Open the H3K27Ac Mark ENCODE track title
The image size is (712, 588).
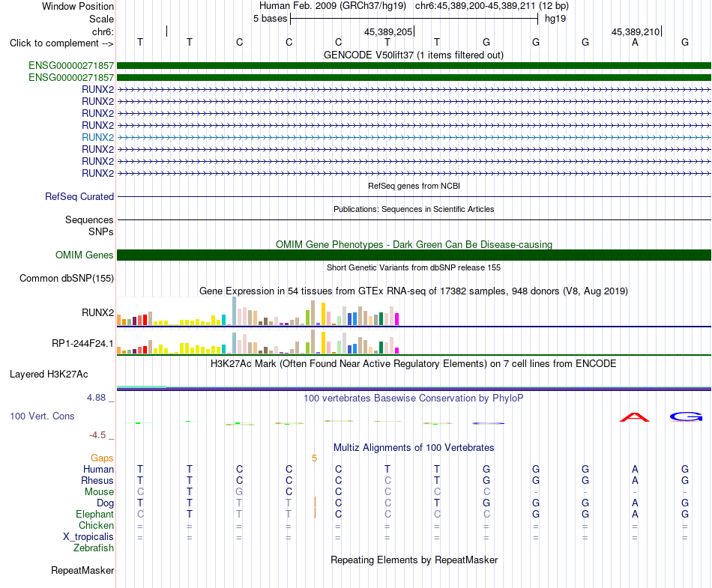pyautogui.click(x=414, y=363)
